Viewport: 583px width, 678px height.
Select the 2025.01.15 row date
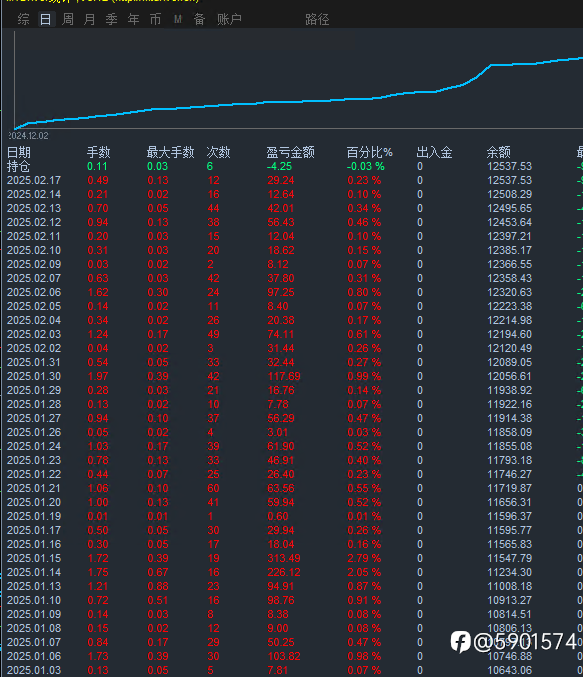coord(34,558)
